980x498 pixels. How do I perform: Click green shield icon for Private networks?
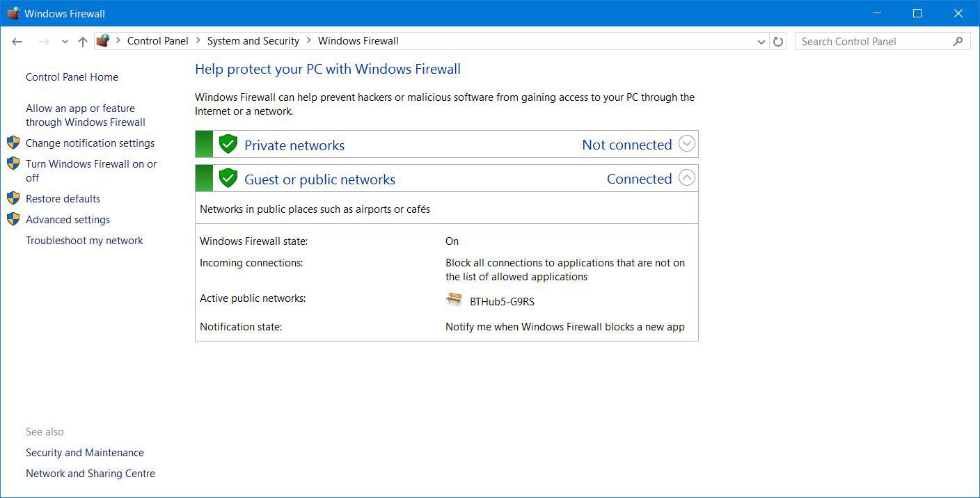[x=228, y=144]
